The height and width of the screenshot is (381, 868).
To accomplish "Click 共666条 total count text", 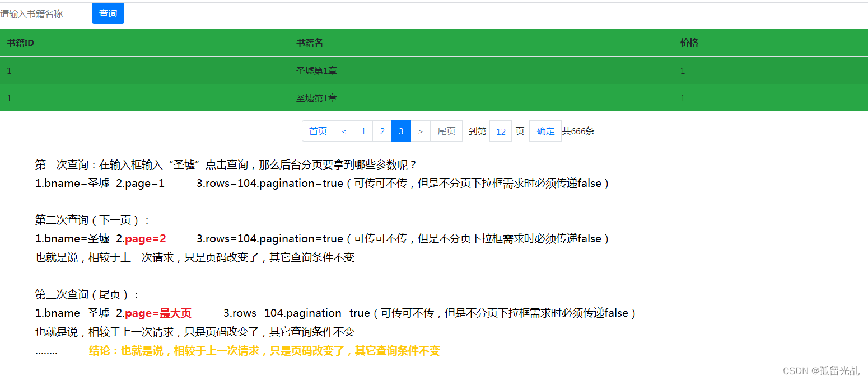I will pyautogui.click(x=578, y=131).
